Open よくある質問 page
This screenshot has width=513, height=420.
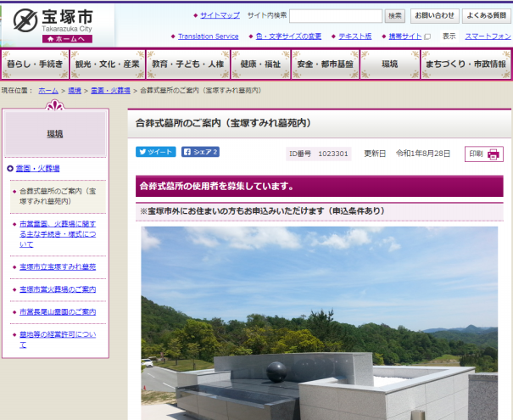[487, 16]
